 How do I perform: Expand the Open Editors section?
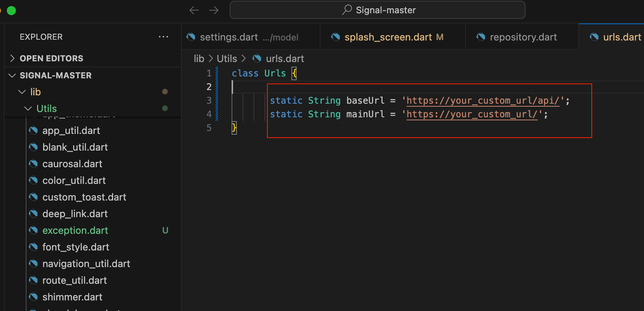12,58
